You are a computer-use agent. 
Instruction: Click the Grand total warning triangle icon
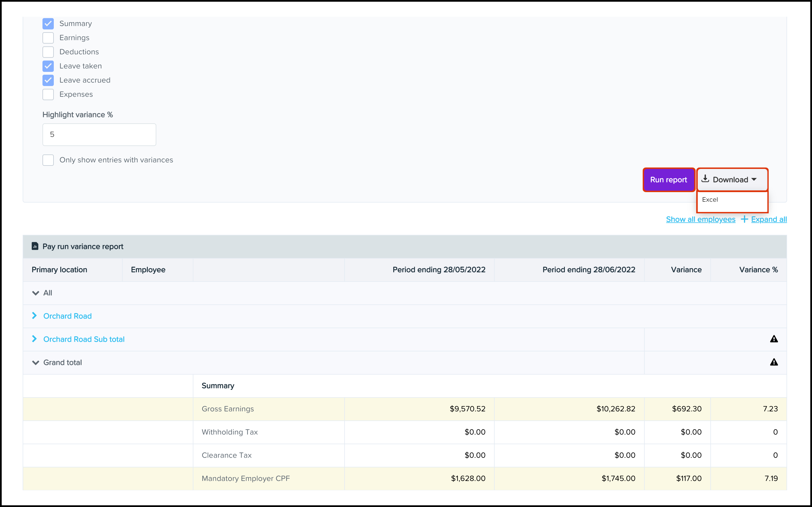(774, 362)
